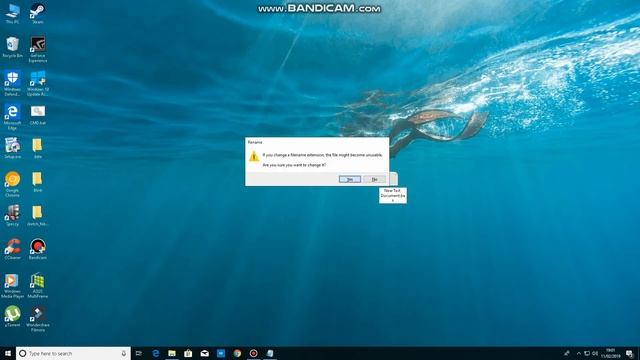Open Windows Media Player shortcut
Screen dimensions: 640x360
12,286
